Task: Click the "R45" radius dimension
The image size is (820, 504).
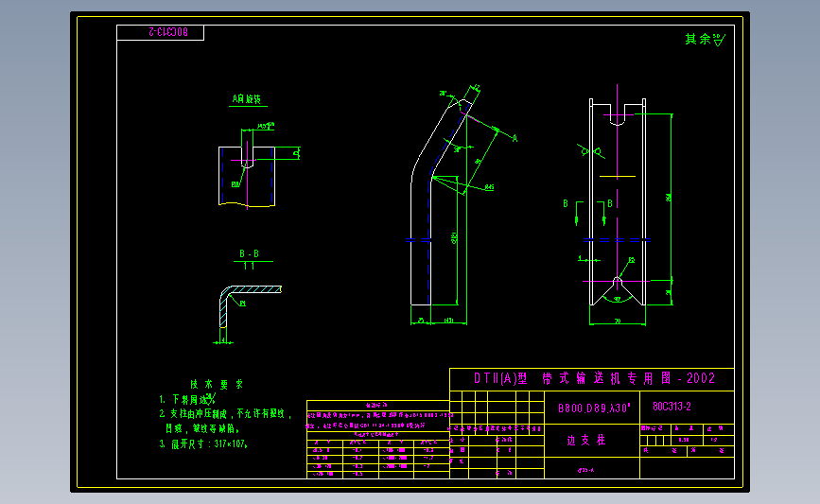Action: pyautogui.click(x=489, y=186)
